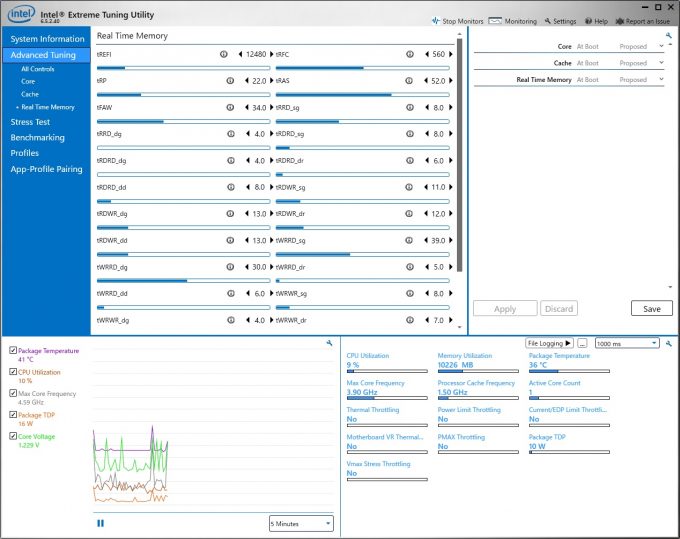Click the Max Core Frequency monitor tile
Screen dimensions: 680x539
click(x=387, y=391)
